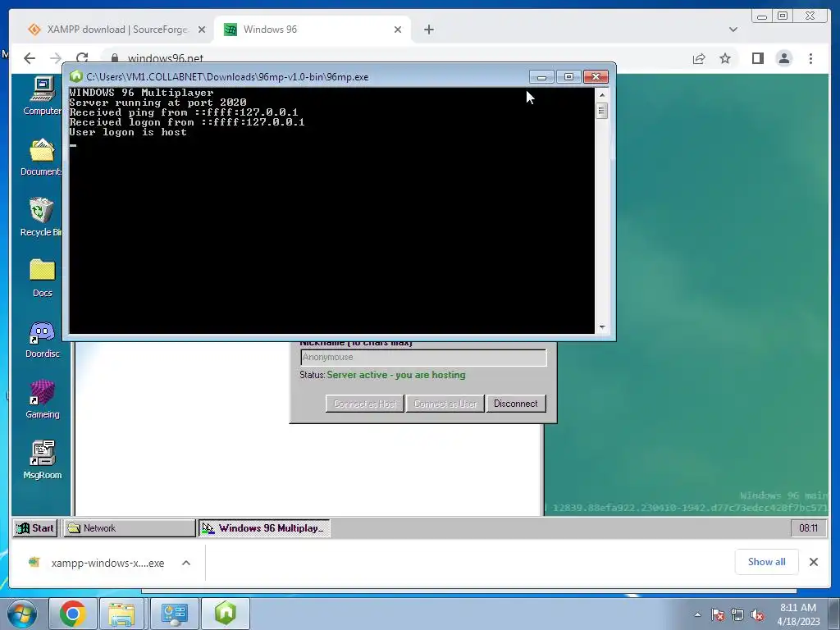The image size is (840, 630).
Task: Click "Server running at port 2020" line
Action: [x=157, y=103]
